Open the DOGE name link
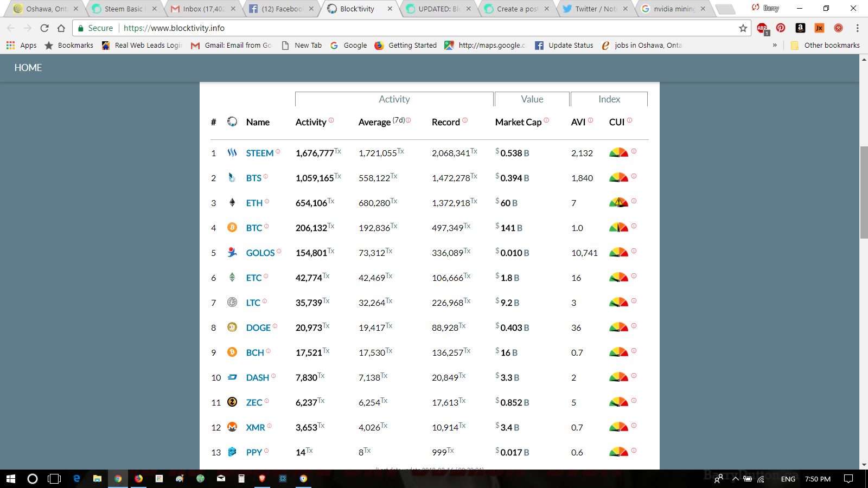The height and width of the screenshot is (488, 868). pyautogui.click(x=258, y=328)
